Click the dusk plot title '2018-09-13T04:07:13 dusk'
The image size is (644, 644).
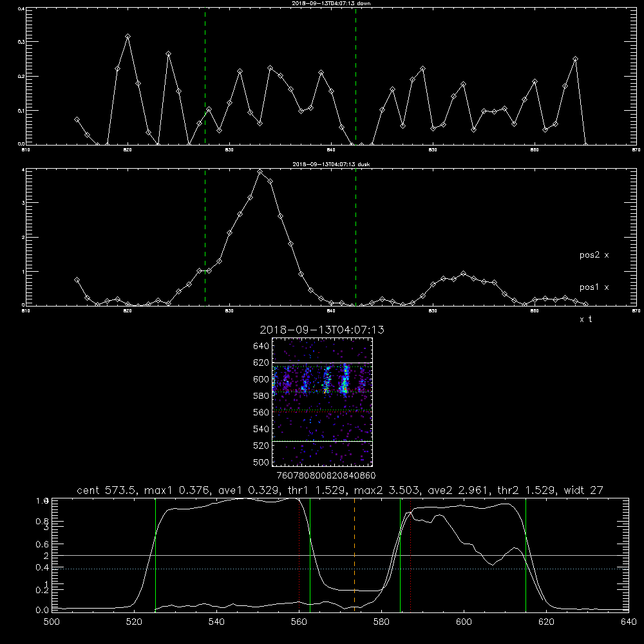click(331, 164)
